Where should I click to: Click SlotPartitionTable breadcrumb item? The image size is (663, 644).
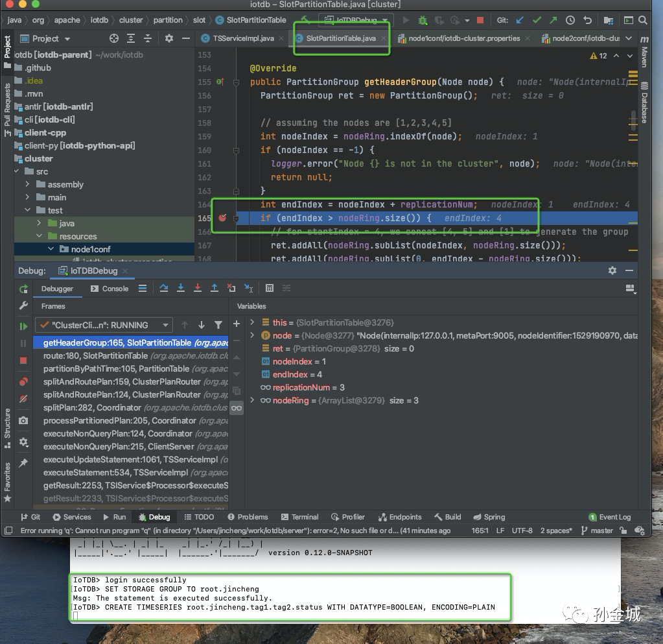pyautogui.click(x=251, y=20)
